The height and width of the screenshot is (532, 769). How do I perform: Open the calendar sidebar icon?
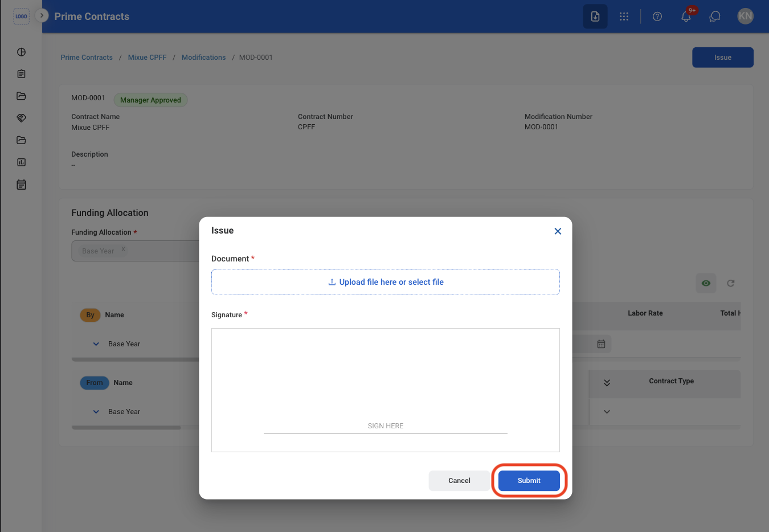(22, 185)
